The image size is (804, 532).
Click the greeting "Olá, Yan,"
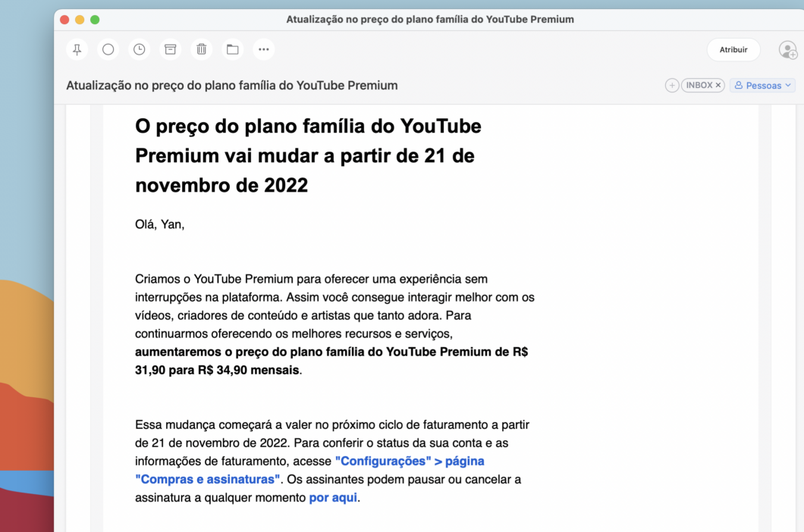pyautogui.click(x=159, y=224)
